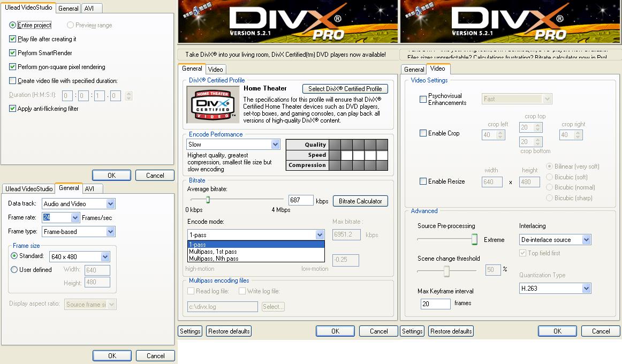The width and height of the screenshot is (622, 364).
Task: Switch to General tab in Video Settings dialog
Action: tap(414, 70)
